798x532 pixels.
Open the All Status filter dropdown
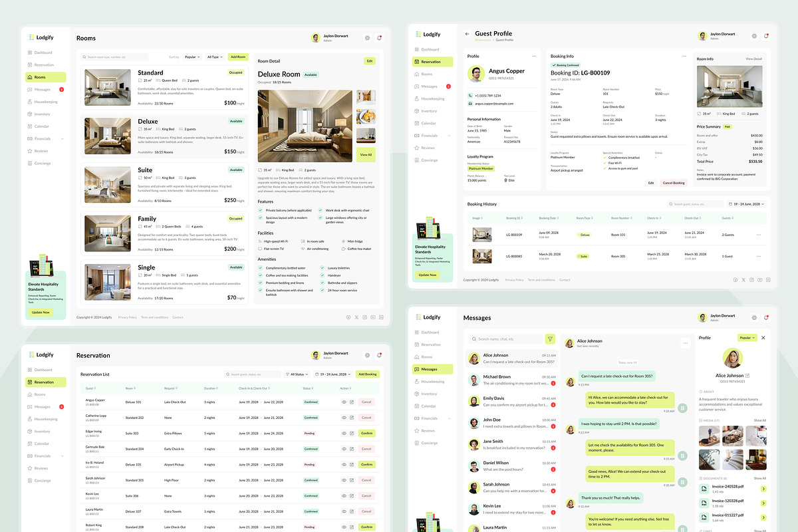coord(297,374)
